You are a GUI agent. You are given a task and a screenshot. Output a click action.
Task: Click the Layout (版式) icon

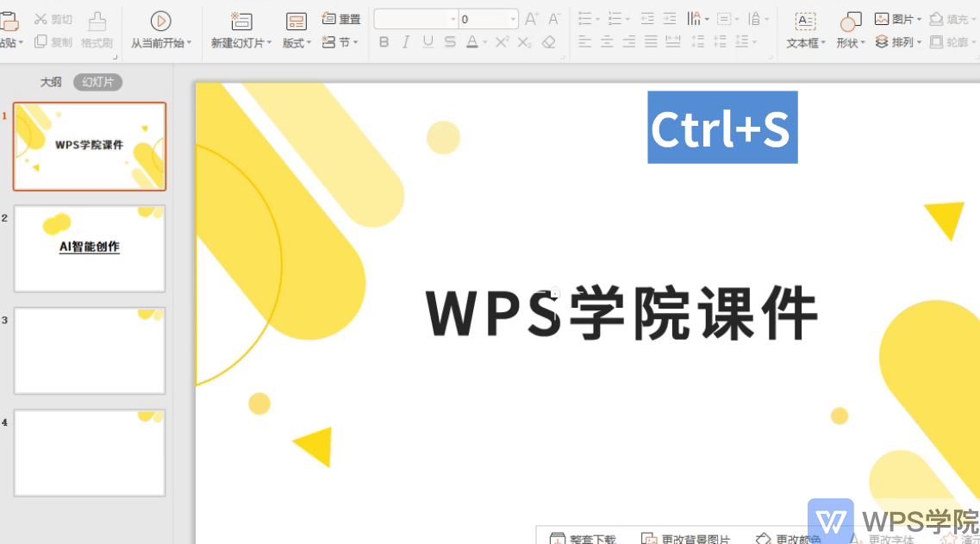click(x=296, y=22)
